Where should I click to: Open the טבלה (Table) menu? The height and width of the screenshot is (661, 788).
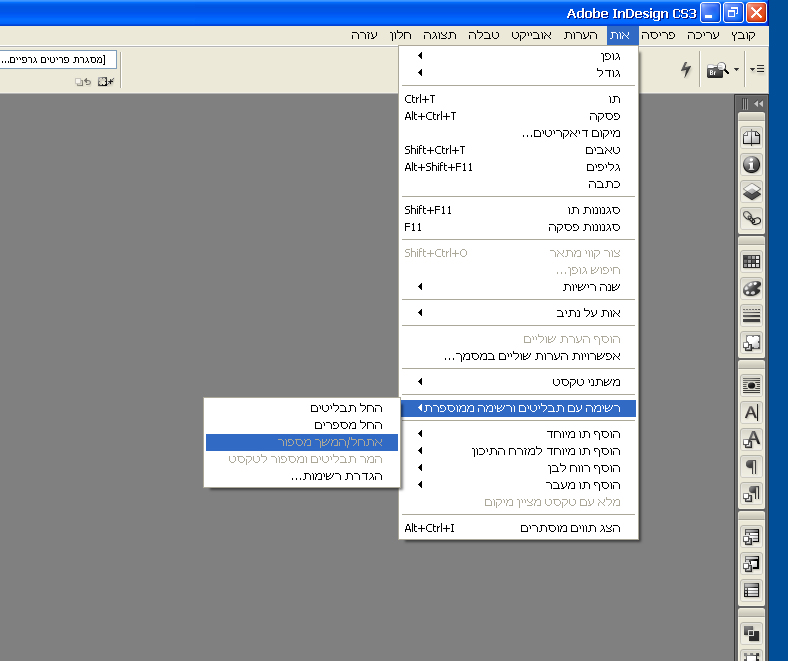point(483,35)
